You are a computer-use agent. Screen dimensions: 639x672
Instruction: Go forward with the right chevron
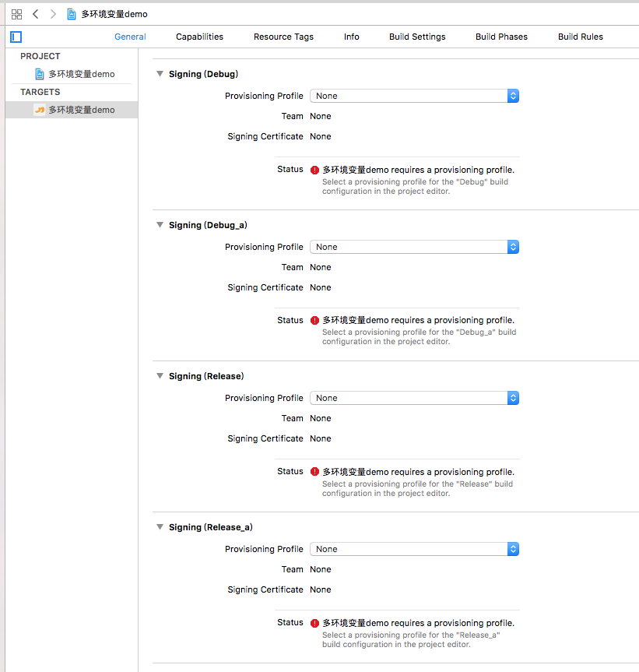click(53, 14)
